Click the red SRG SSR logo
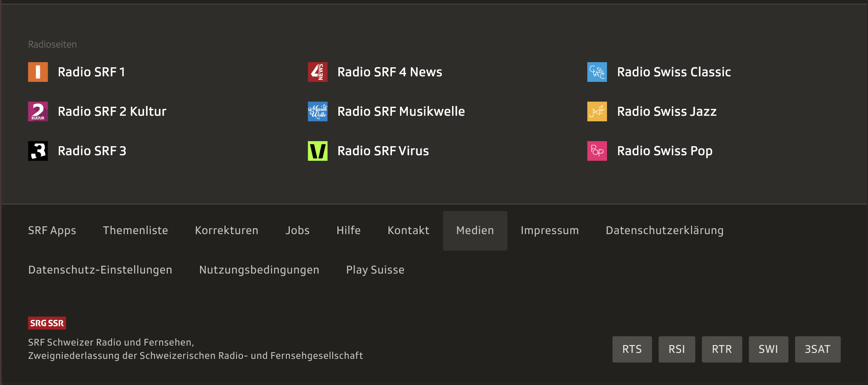868x385 pixels. pyautogui.click(x=47, y=323)
